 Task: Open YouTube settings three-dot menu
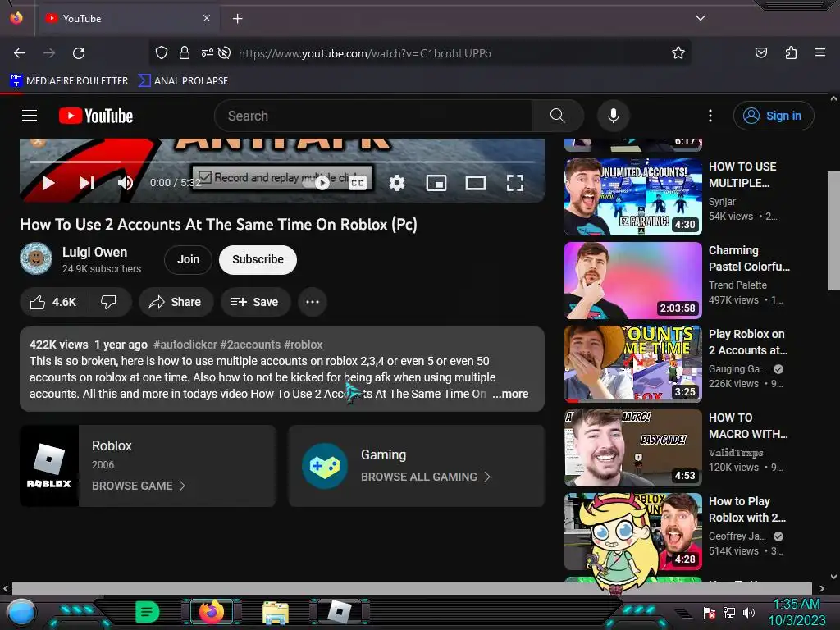click(710, 115)
